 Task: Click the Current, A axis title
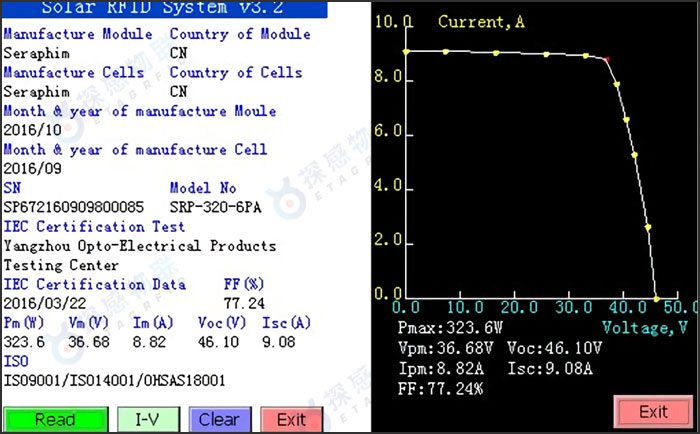click(481, 22)
